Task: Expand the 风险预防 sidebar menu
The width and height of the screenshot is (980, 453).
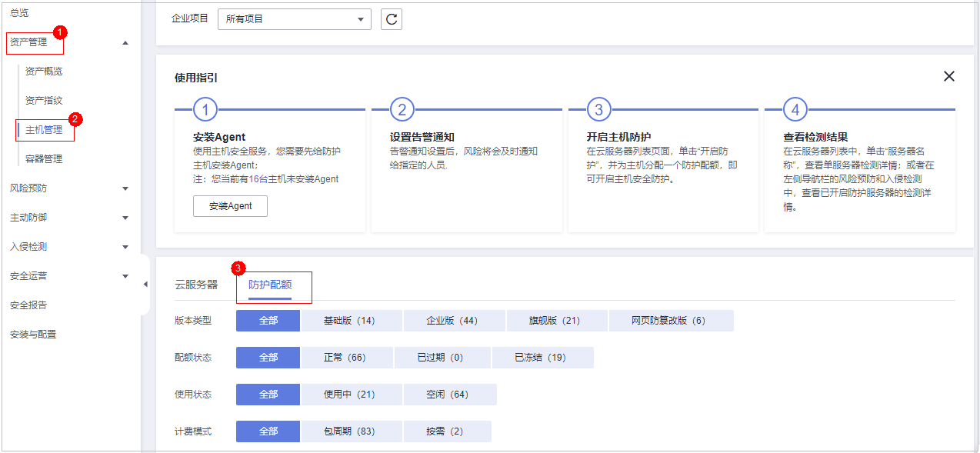Action: pos(125,188)
